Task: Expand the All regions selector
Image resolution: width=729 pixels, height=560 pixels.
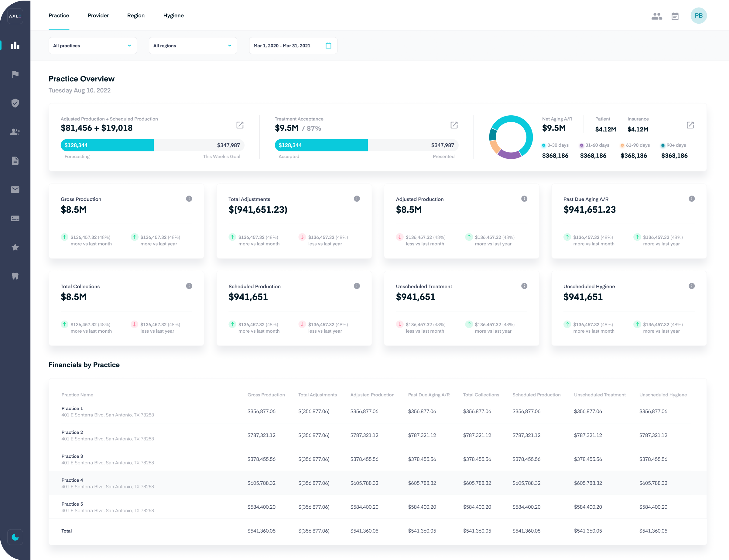Action: (193, 45)
